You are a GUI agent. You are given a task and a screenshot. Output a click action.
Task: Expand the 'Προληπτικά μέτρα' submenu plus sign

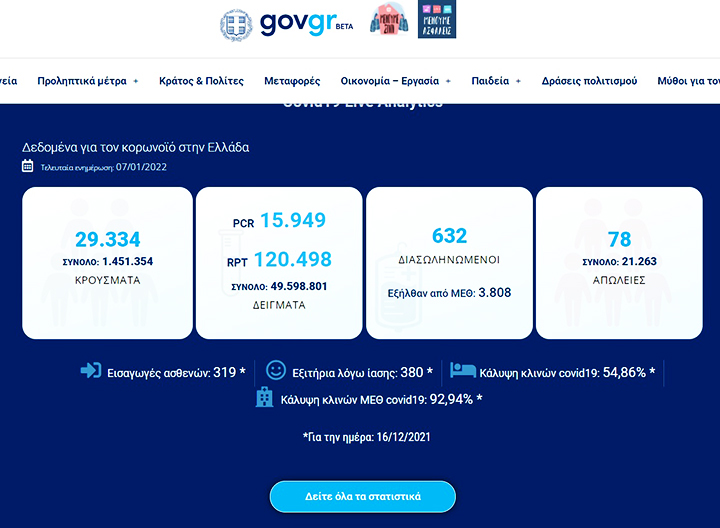(135, 81)
